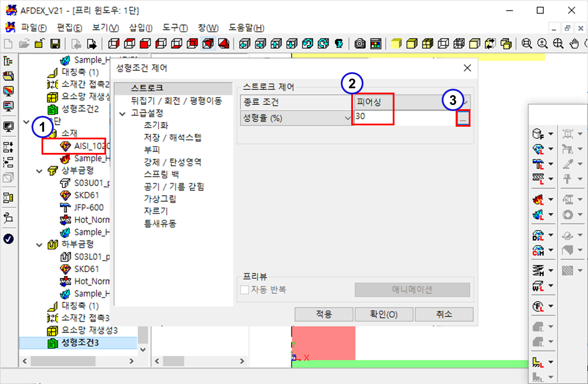Image resolution: width=588 pixels, height=384 pixels.
Task: Click the Save floppy disk toolbar icon
Action: point(55,44)
